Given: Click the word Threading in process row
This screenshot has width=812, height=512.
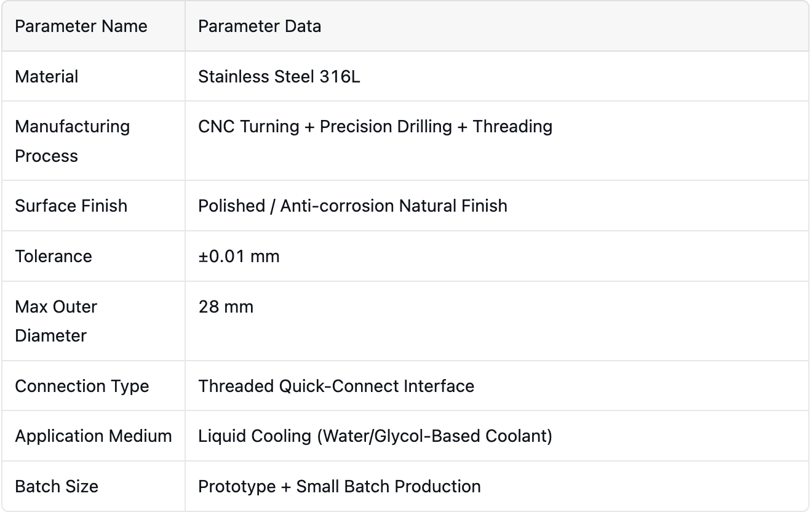Looking at the screenshot, I should [512, 126].
